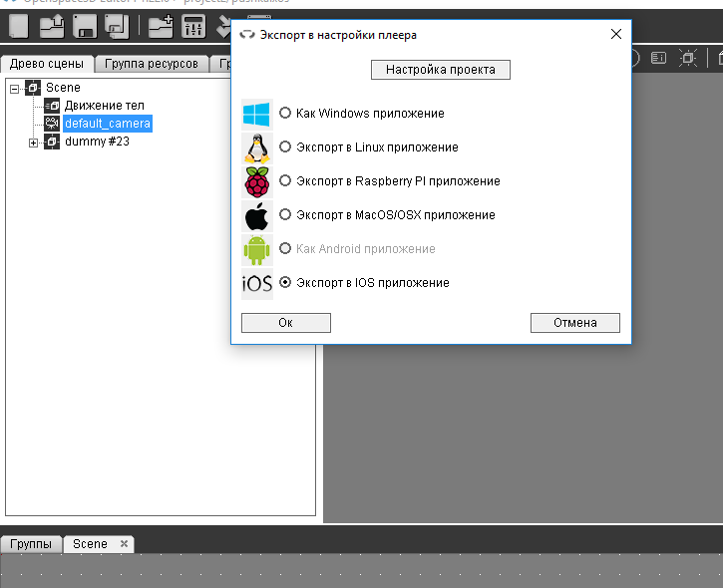
Task: Click the Отмена button
Action: tap(575, 323)
